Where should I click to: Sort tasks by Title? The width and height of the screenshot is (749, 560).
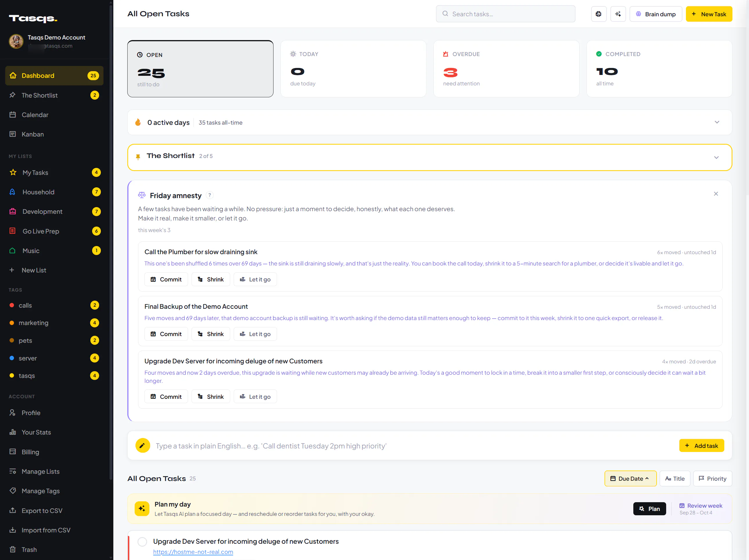675,478
